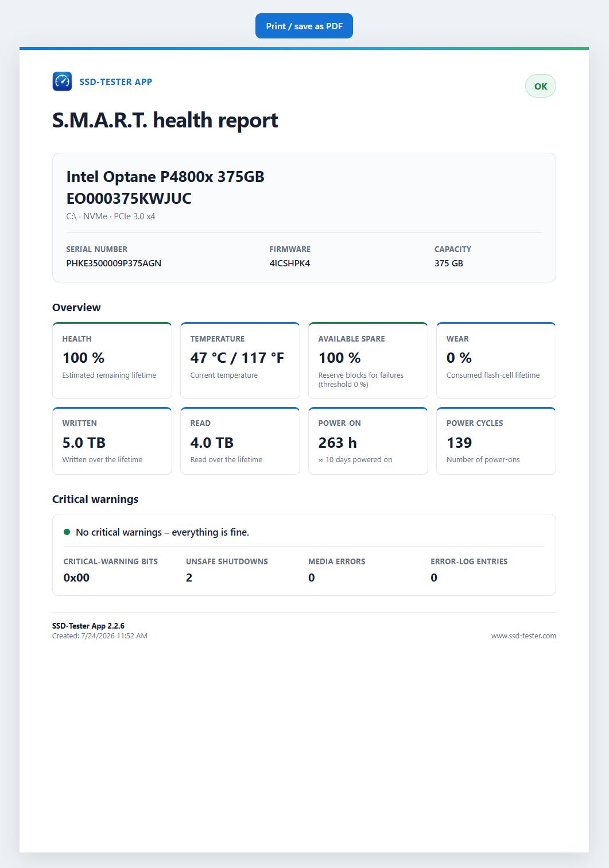Click the Unsafe Shutdowns value 2
This screenshot has height=868, width=609.
(x=189, y=578)
